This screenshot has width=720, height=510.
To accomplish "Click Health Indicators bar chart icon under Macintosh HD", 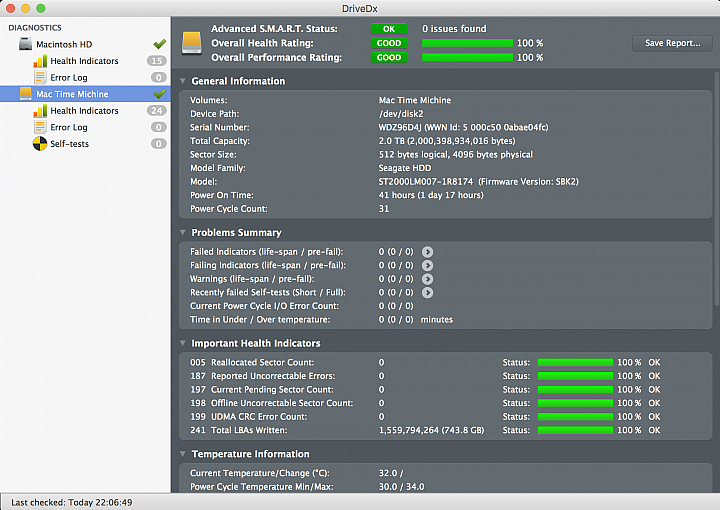I will pyautogui.click(x=40, y=61).
